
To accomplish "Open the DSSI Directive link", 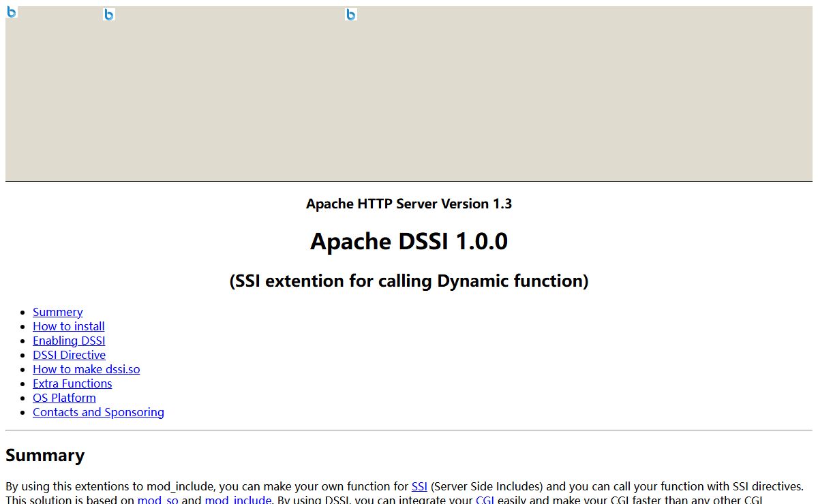I will click(70, 355).
